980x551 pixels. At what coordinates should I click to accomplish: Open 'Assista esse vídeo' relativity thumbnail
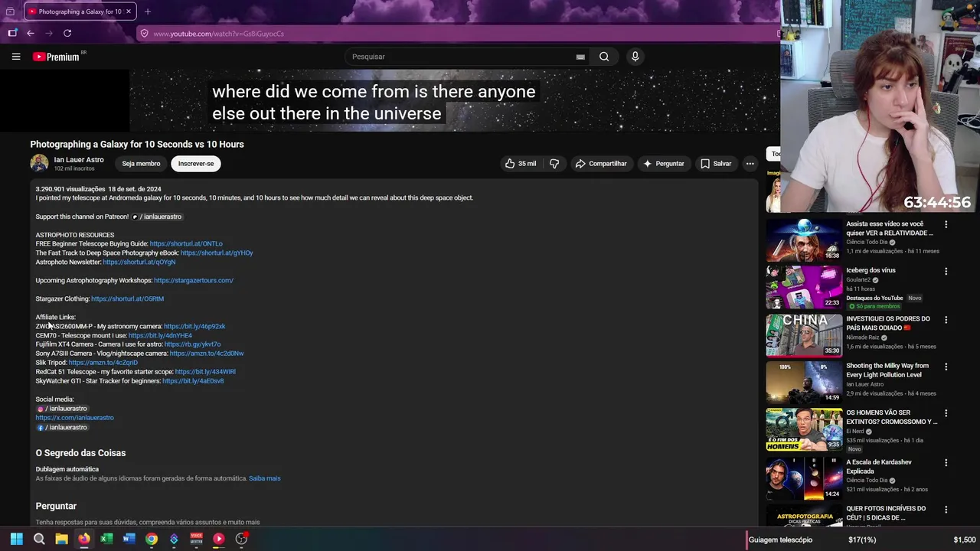[x=804, y=240]
